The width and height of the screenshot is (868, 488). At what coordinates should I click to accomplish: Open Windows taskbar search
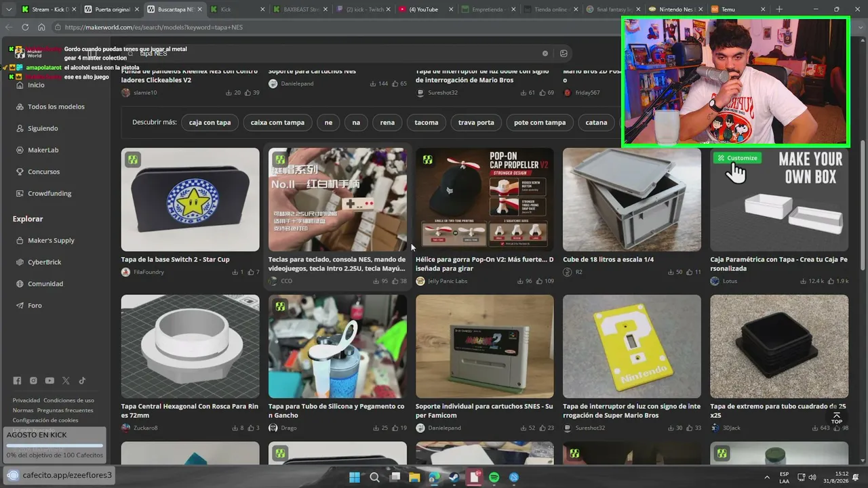[375, 477]
